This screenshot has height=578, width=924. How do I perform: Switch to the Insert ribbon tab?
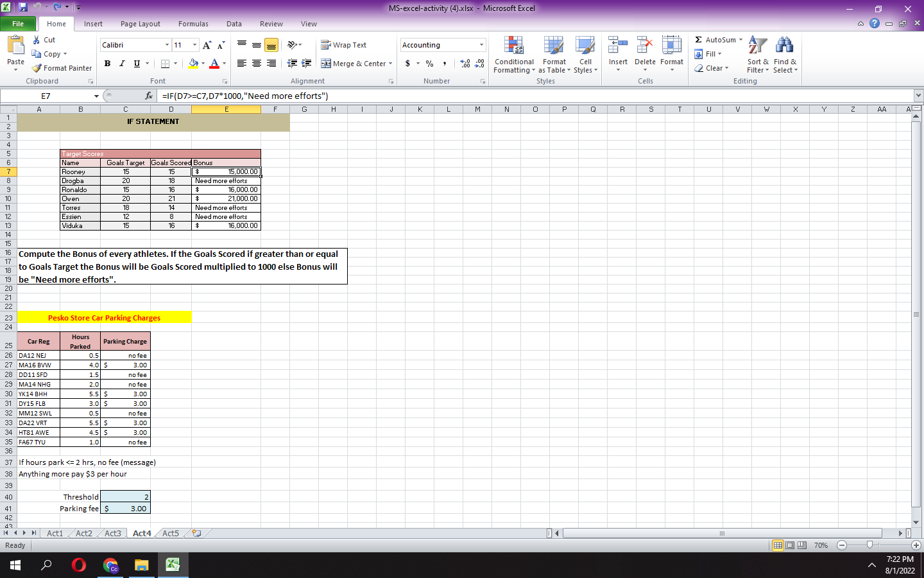[x=93, y=24]
